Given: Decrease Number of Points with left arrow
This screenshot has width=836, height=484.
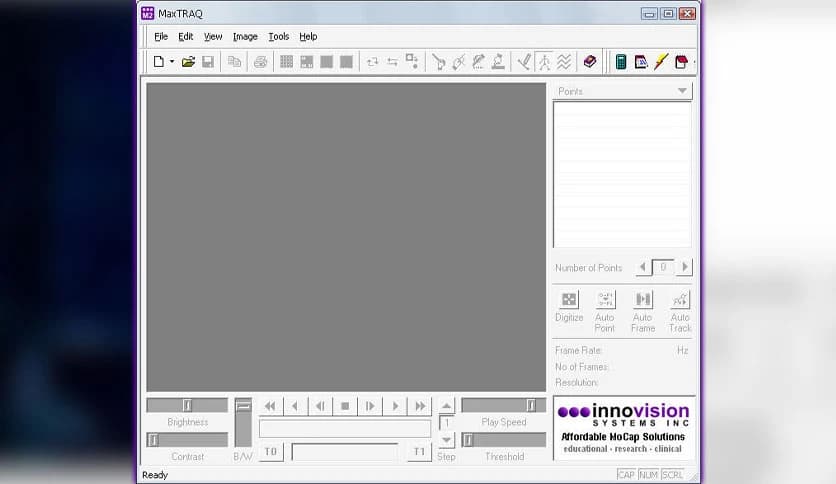Looking at the screenshot, I should click(643, 267).
